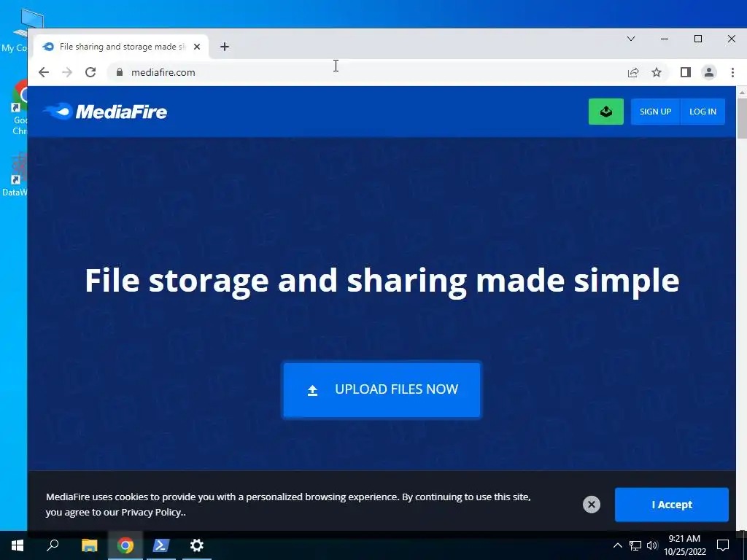747x560 pixels.
Task: Open Settings gear in taskbar
Action: tap(197, 545)
